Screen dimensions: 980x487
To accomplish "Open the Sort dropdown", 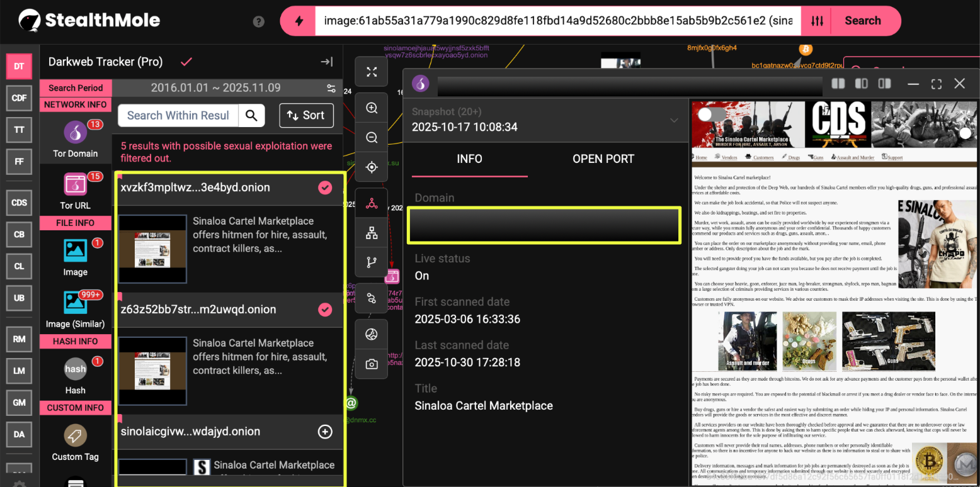I will pyautogui.click(x=306, y=115).
